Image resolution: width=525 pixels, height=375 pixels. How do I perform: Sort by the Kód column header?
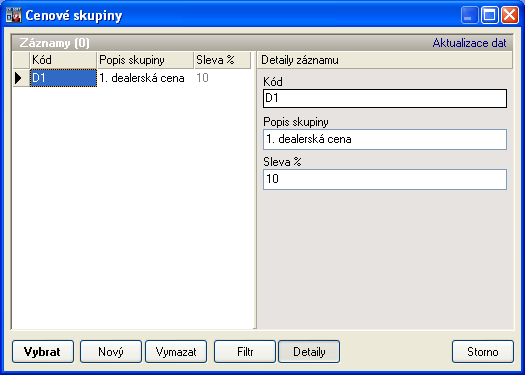tap(63, 60)
